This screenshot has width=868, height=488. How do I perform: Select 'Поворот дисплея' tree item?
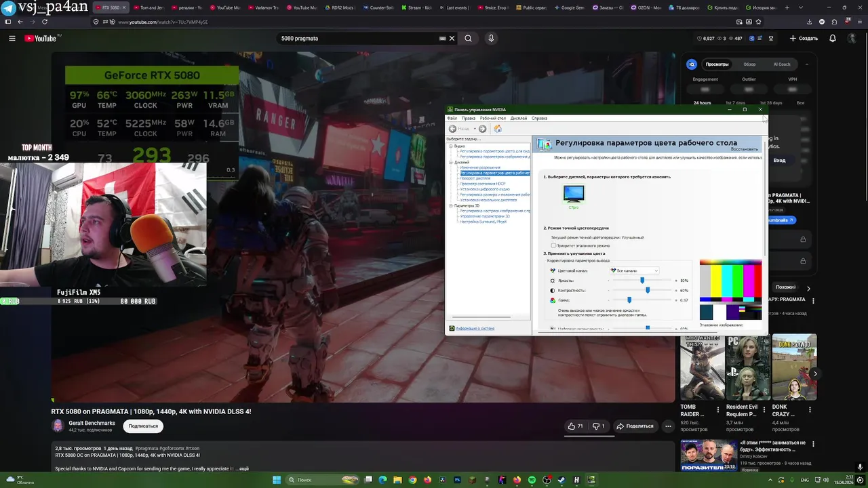pos(475,178)
